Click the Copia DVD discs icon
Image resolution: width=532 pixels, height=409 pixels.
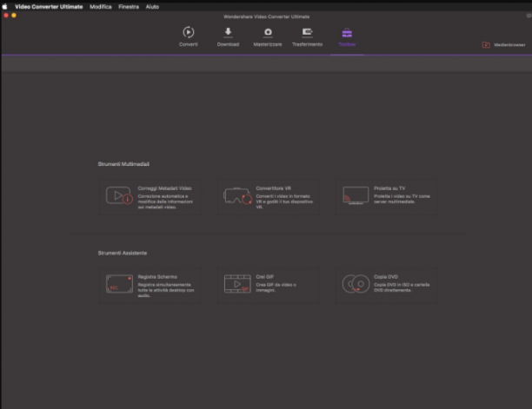click(356, 284)
